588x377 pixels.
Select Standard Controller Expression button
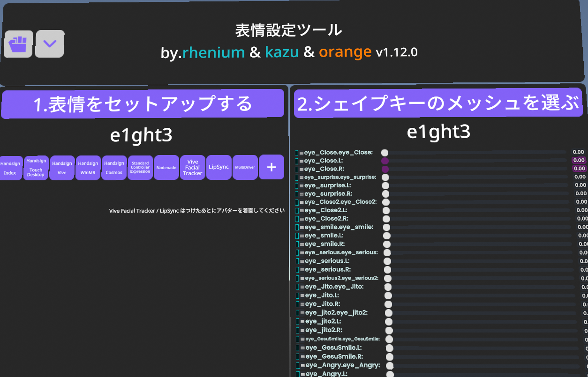click(x=140, y=167)
